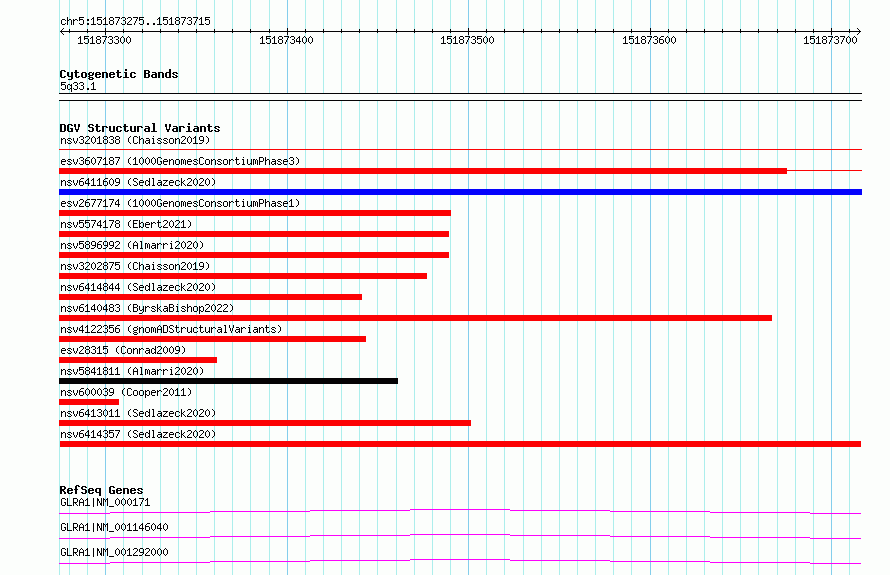Select the GLRA1|NM_001292000 transcript label
The image size is (890, 575).
coord(114,552)
